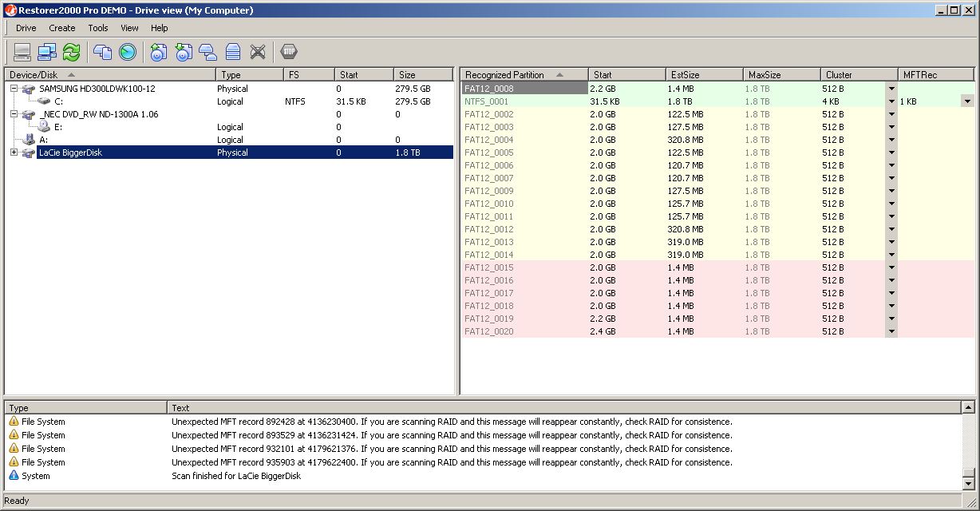
Task: Open MFTRec dropdown showing 1 KB
Action: pyautogui.click(x=967, y=101)
